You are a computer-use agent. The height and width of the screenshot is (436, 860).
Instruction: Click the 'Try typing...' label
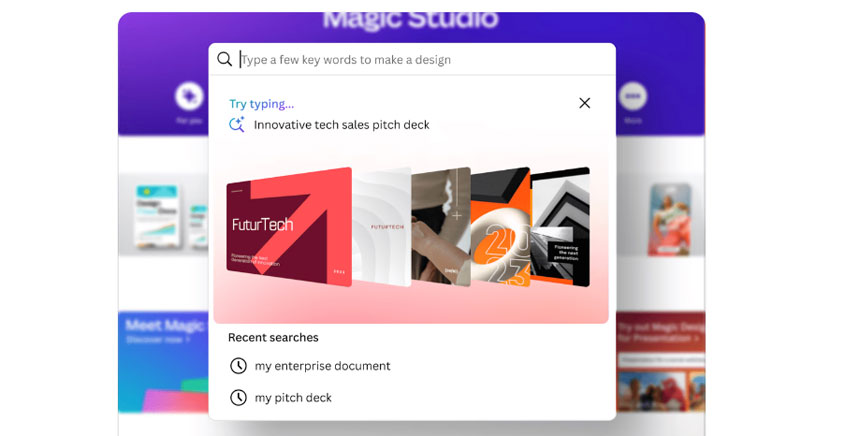(x=261, y=103)
